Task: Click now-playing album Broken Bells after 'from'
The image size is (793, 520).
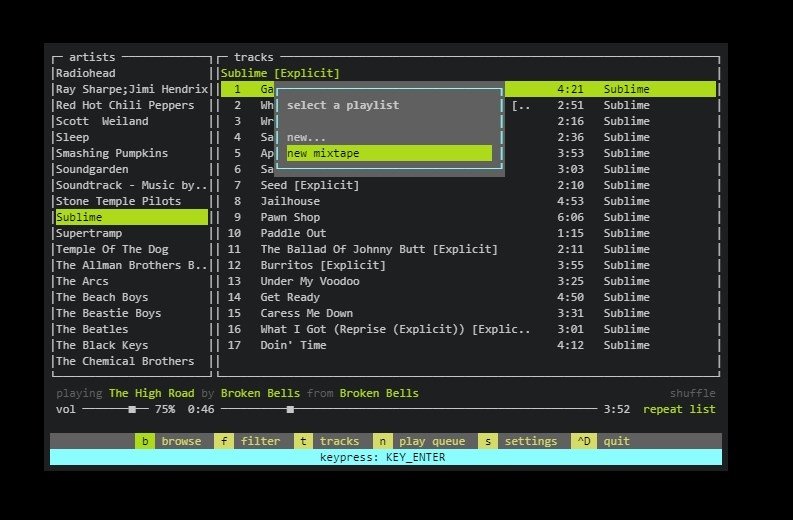Action: 379,393
